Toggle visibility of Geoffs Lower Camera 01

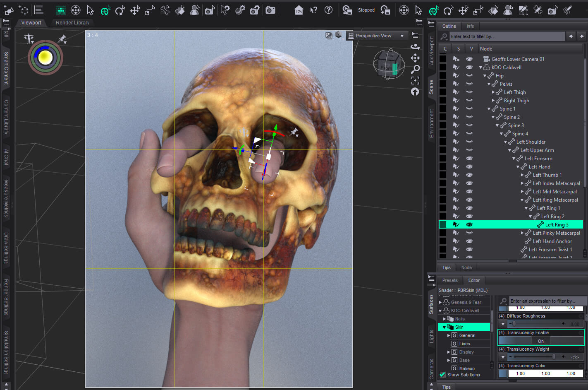(469, 59)
